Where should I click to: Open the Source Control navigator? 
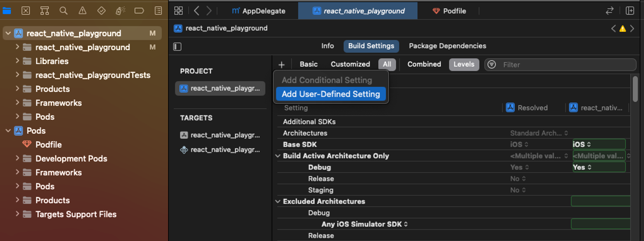tap(26, 11)
